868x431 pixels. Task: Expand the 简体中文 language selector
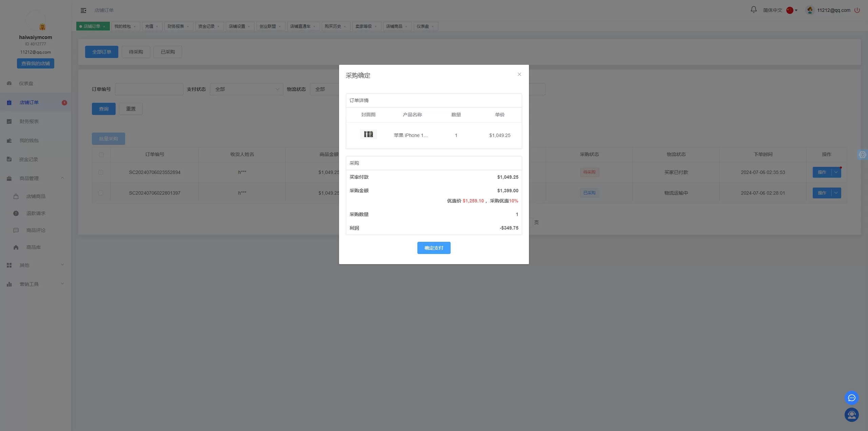[x=780, y=10]
